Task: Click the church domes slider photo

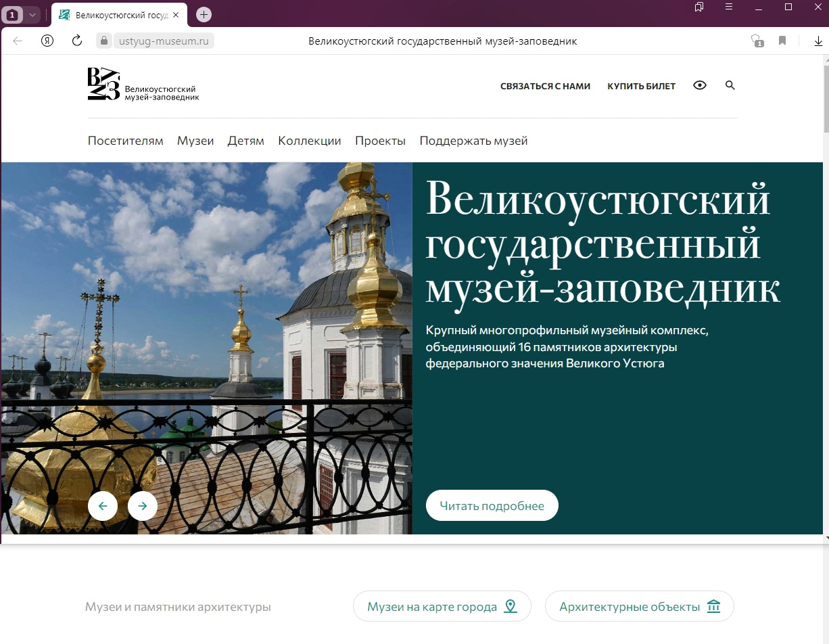Action: [x=206, y=348]
